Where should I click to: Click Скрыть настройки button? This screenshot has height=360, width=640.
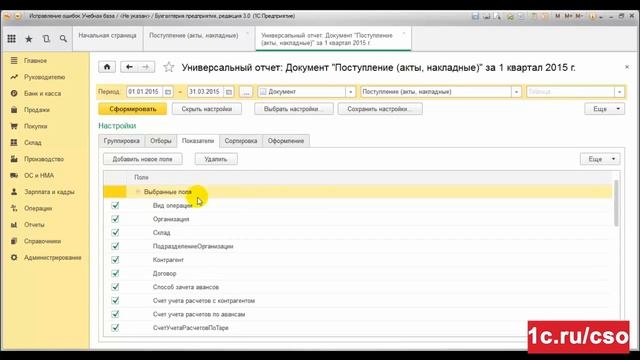point(207,109)
